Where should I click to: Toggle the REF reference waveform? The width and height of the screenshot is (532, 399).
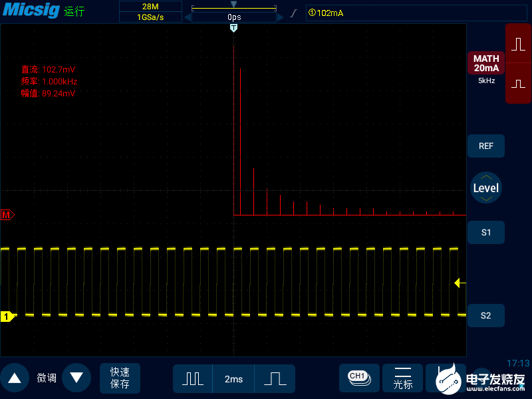(486, 146)
